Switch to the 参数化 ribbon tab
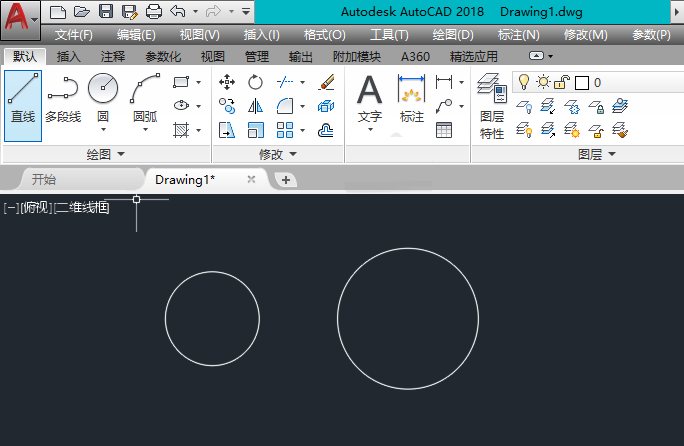Screen dimensions: 684x446 pos(163,57)
